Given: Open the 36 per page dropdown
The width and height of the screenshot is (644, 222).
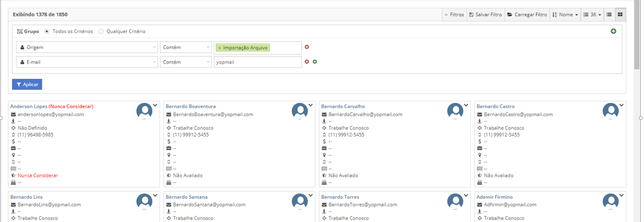Looking at the screenshot, I should 592,15.
